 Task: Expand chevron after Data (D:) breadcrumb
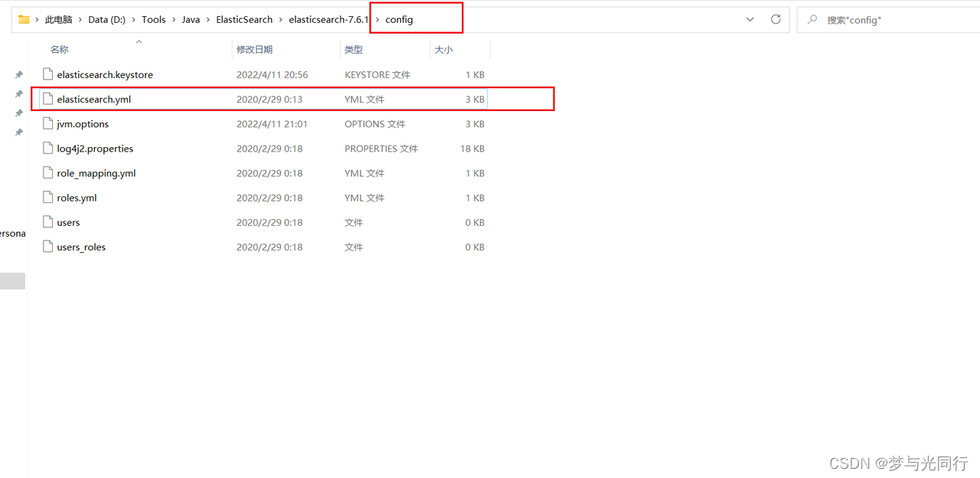pyautogui.click(x=134, y=20)
